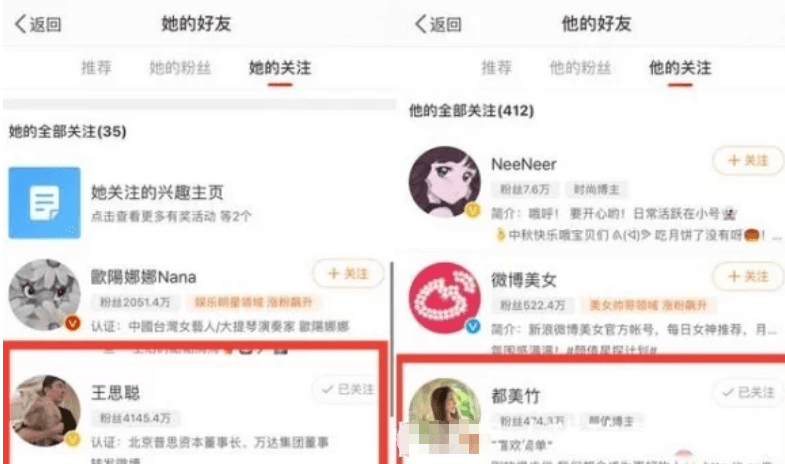
Task: Go back from 他的好友 page
Action: click(439, 24)
